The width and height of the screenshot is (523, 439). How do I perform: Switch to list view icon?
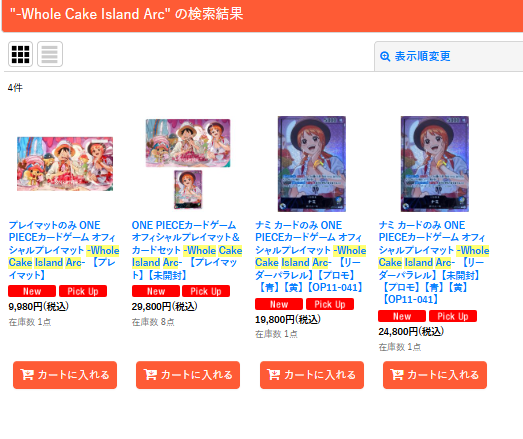pyautogui.click(x=50, y=54)
